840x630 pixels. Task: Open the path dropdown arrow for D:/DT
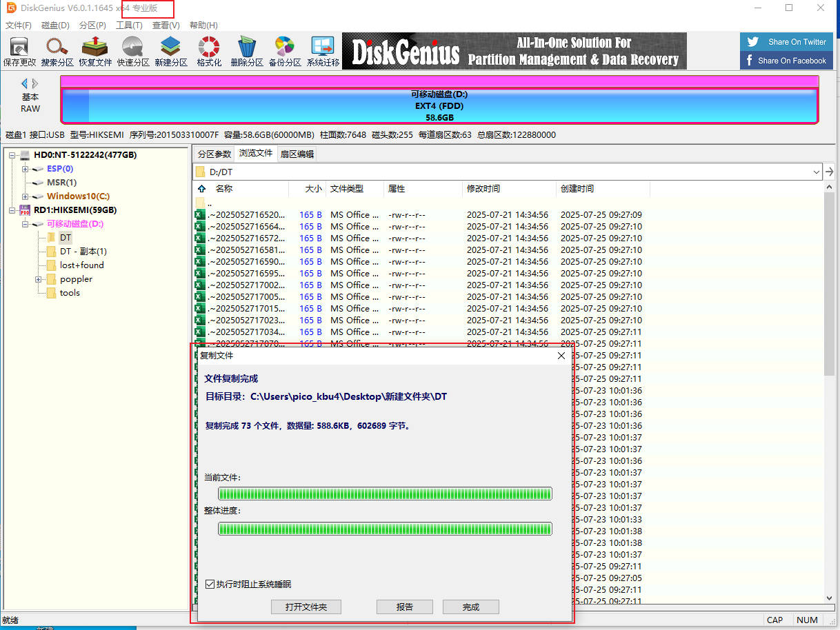pos(817,172)
